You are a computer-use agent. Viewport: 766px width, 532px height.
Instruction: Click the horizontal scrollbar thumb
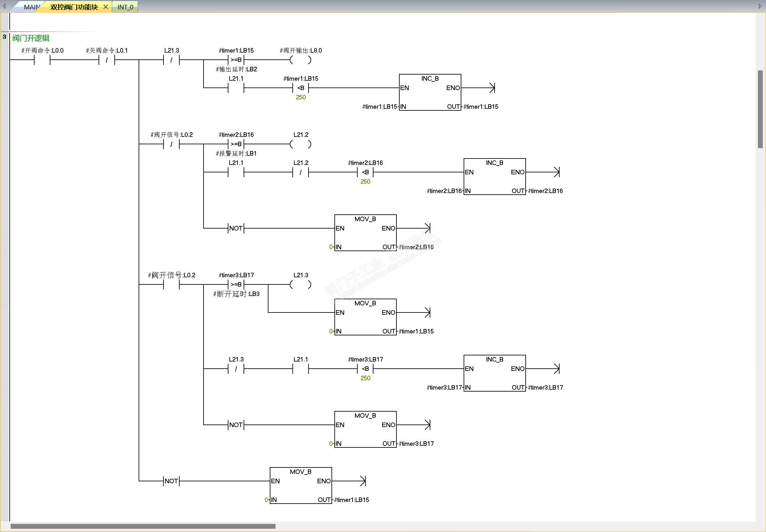tap(143, 526)
